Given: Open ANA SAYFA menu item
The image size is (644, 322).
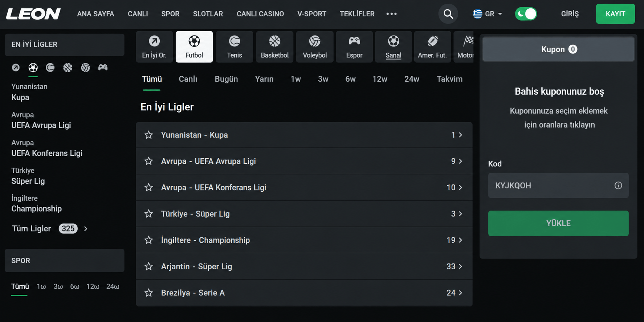Looking at the screenshot, I should 95,14.
